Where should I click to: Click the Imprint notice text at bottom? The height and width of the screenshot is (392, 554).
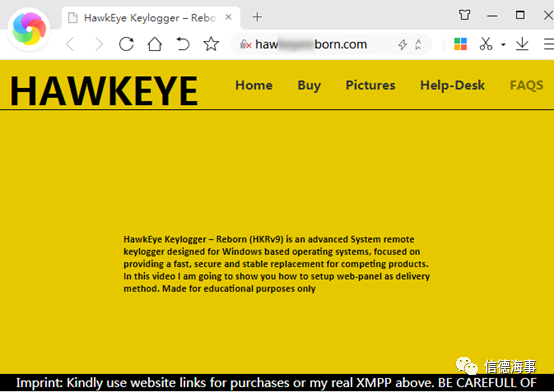276,383
